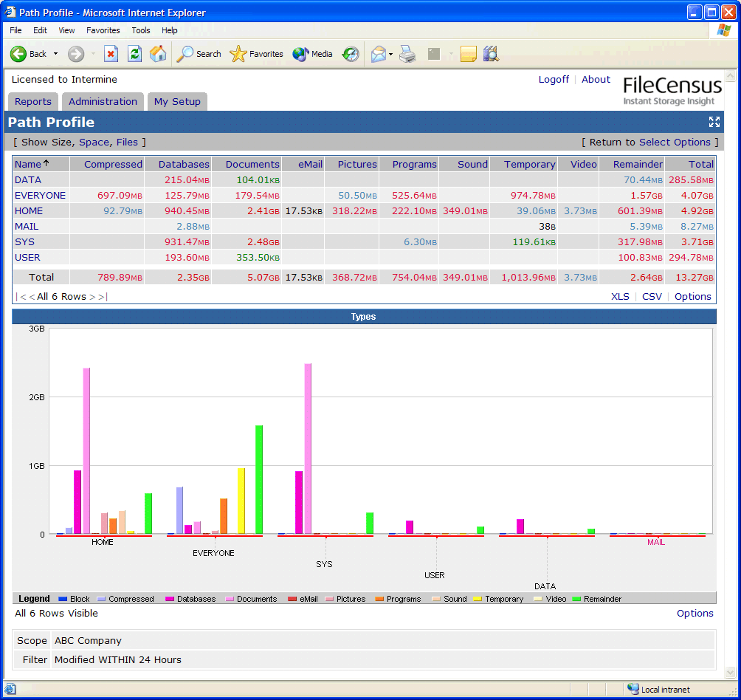Open the USER path row link
This screenshot has height=700, width=741.
click(x=27, y=258)
